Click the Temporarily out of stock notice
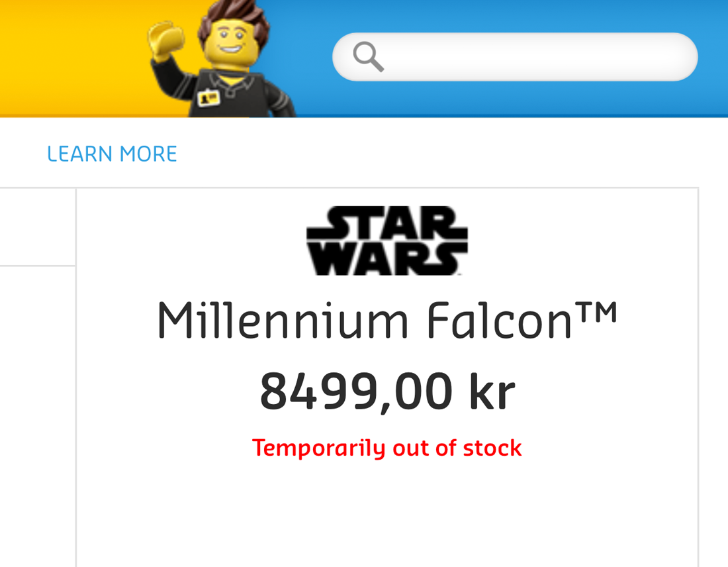The height and width of the screenshot is (567, 728). pyautogui.click(x=387, y=448)
